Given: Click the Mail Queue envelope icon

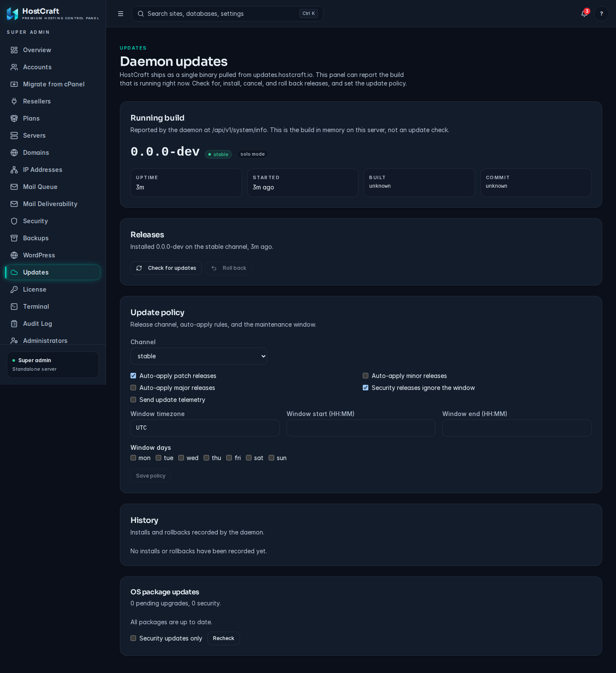Looking at the screenshot, I should pyautogui.click(x=14, y=187).
